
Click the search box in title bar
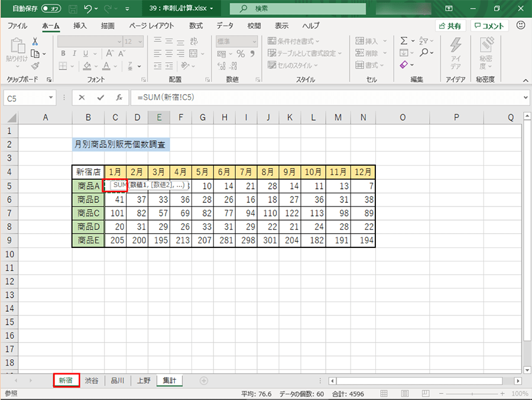point(297,9)
